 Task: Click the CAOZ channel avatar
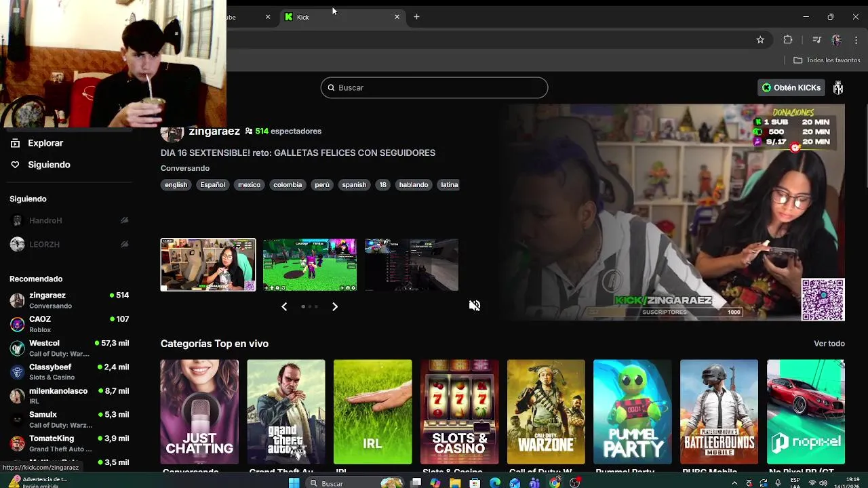18,324
